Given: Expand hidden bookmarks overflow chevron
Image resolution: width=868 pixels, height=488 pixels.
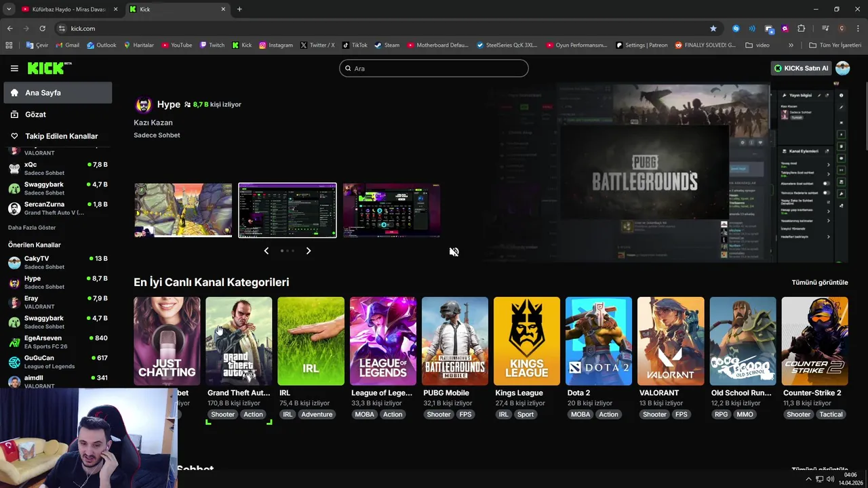Looking at the screenshot, I should click(791, 45).
